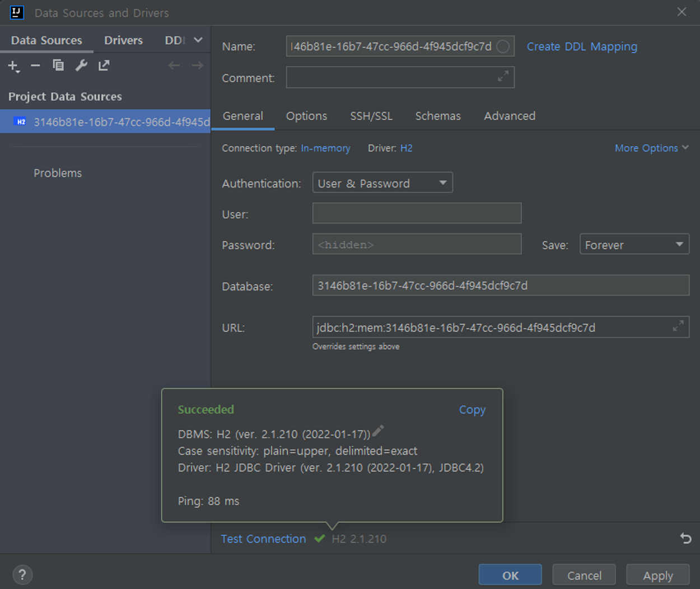700x589 pixels.
Task: Edit DBMS info pencil icon
Action: (378, 431)
